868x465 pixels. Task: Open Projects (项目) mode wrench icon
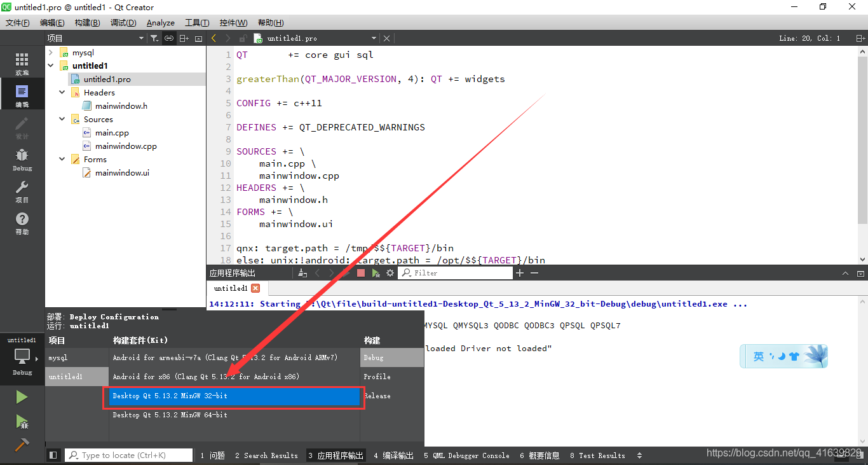click(22, 191)
